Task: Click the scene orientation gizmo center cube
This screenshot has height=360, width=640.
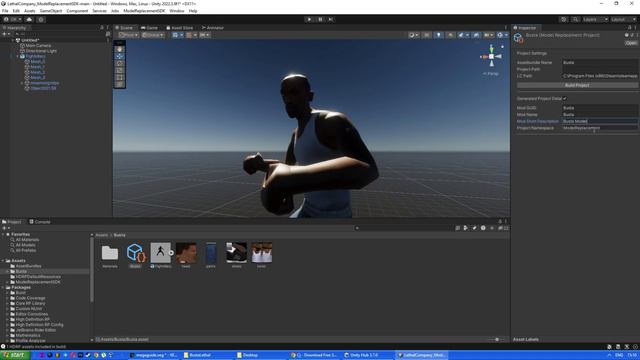Action: tap(491, 56)
